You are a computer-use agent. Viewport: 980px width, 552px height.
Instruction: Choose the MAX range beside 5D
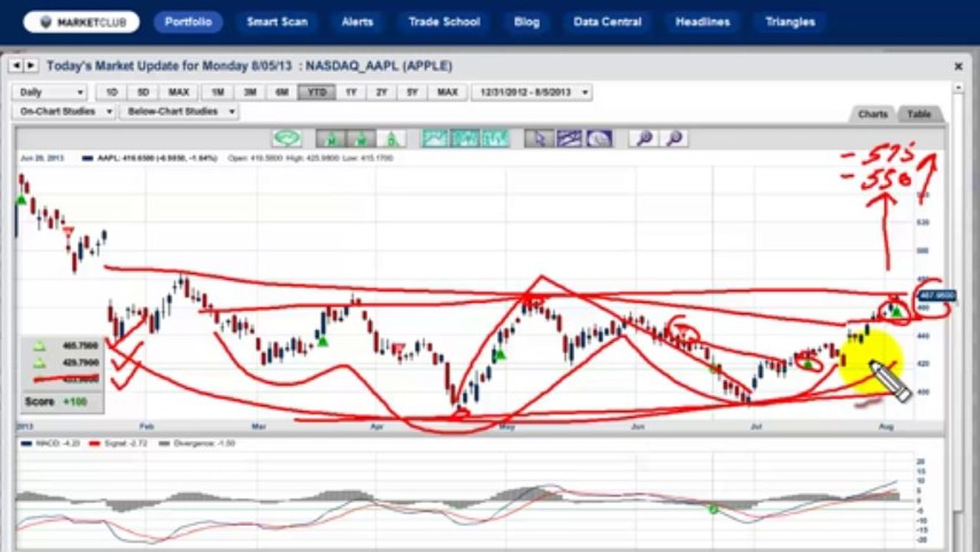point(179,92)
